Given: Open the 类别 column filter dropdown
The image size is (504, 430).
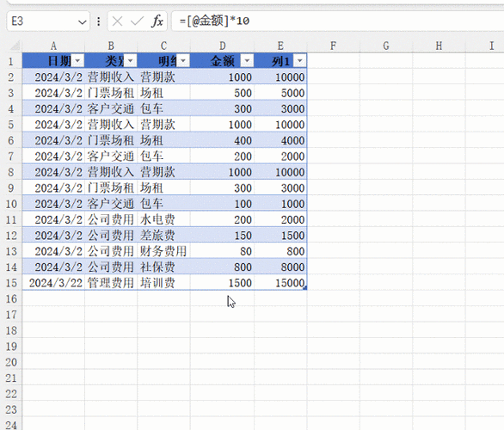Looking at the screenshot, I should pyautogui.click(x=131, y=60).
